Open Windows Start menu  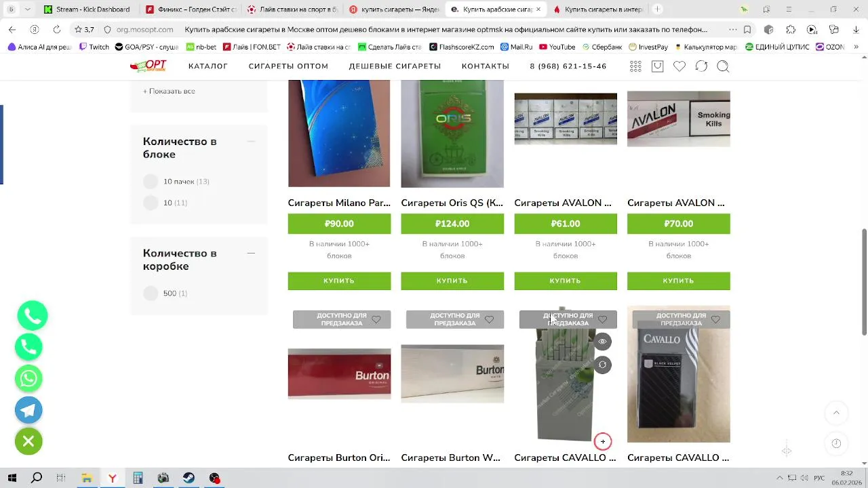(12, 479)
